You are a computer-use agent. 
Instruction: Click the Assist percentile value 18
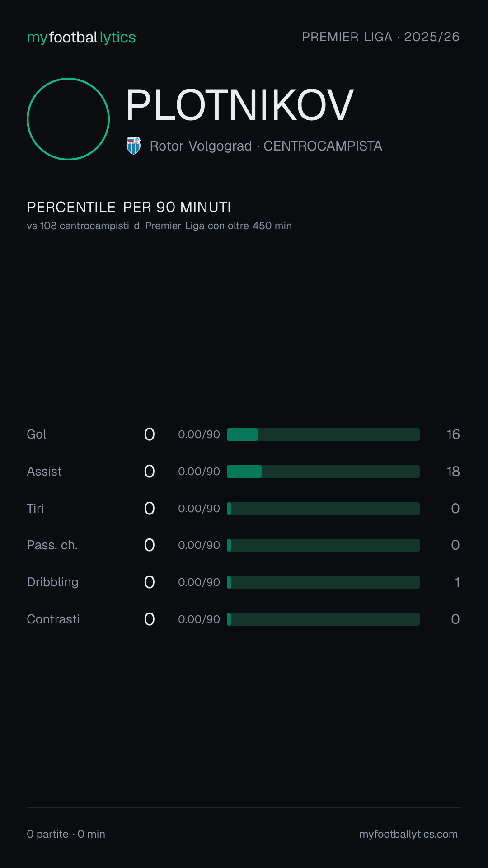tap(453, 472)
